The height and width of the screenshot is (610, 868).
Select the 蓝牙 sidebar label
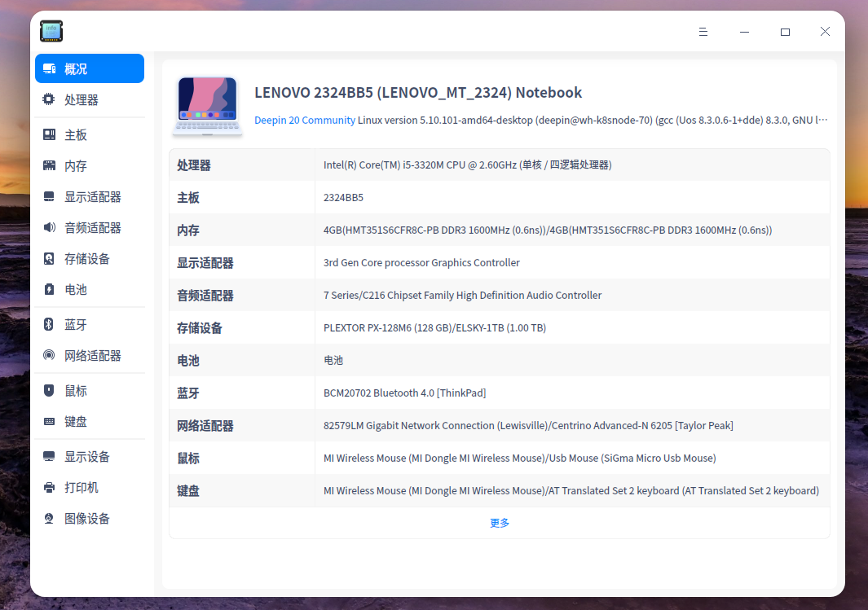pyautogui.click(x=76, y=325)
